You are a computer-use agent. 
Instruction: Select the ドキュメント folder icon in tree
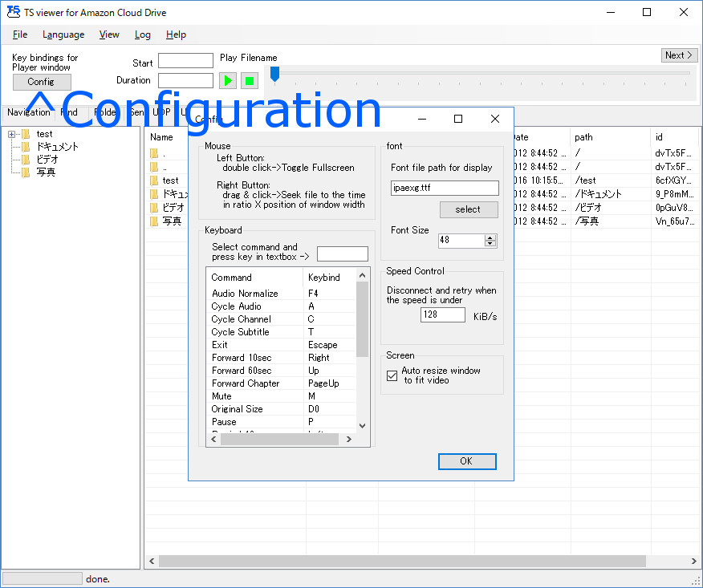tap(26, 147)
